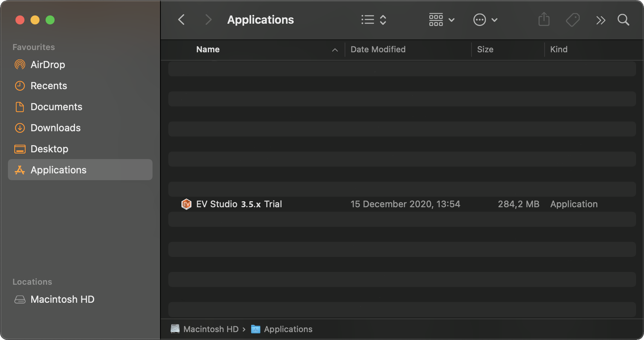Go forward with the right chevron
Screen dimensions: 644x340
208,20
